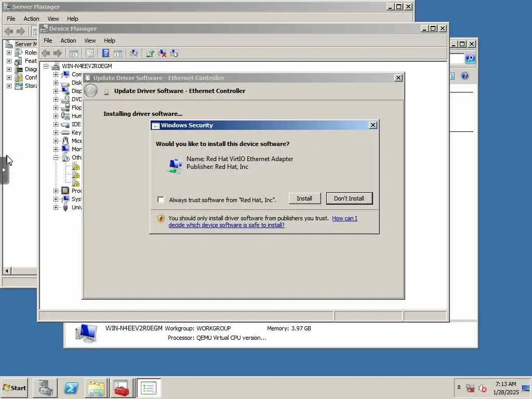Click Disable device icon in toolbar

[175, 54]
